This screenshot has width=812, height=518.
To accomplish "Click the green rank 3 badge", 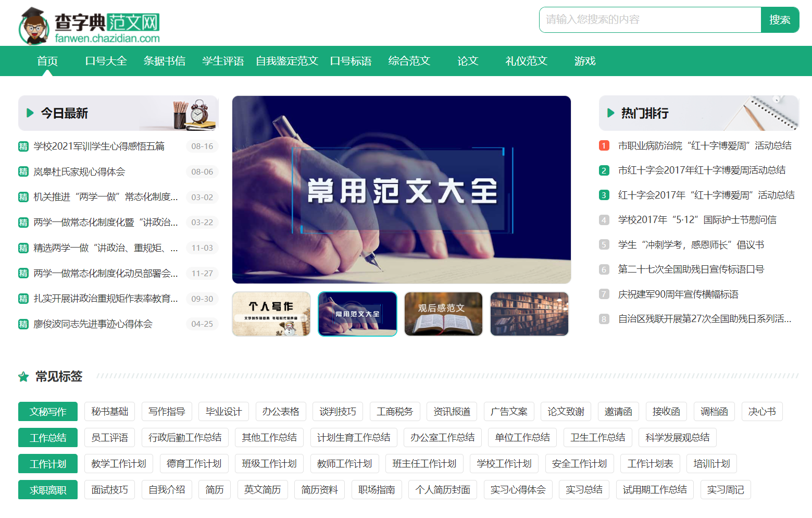I will [604, 195].
